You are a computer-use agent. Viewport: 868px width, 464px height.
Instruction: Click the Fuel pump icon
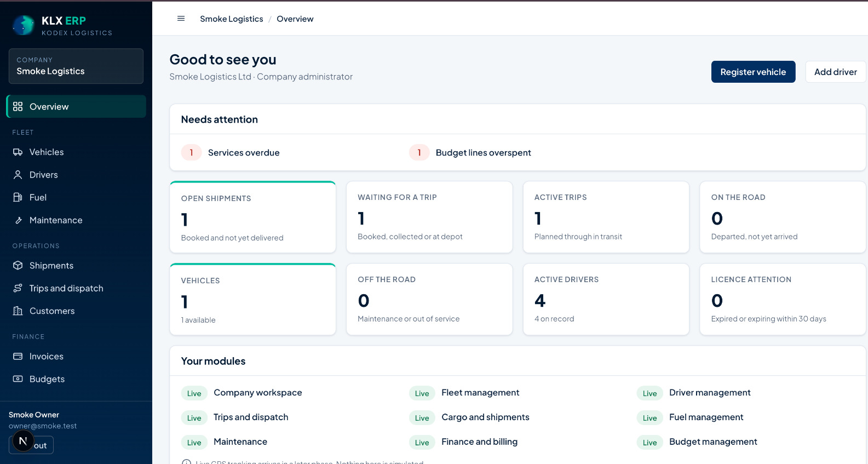click(18, 197)
